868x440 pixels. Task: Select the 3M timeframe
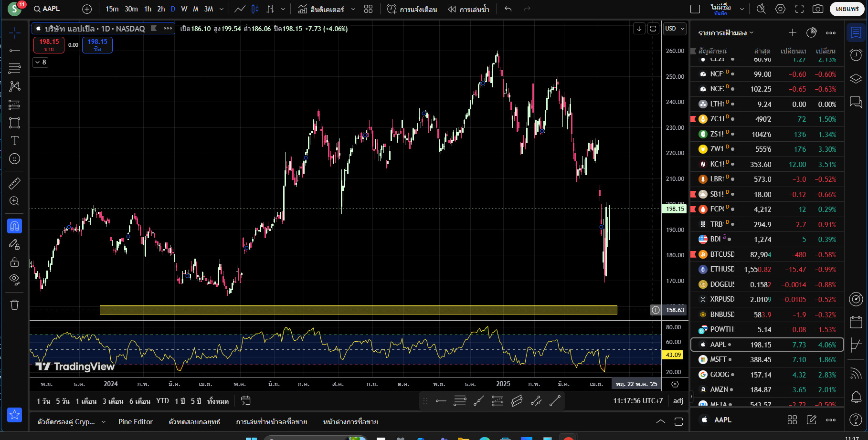coord(209,9)
